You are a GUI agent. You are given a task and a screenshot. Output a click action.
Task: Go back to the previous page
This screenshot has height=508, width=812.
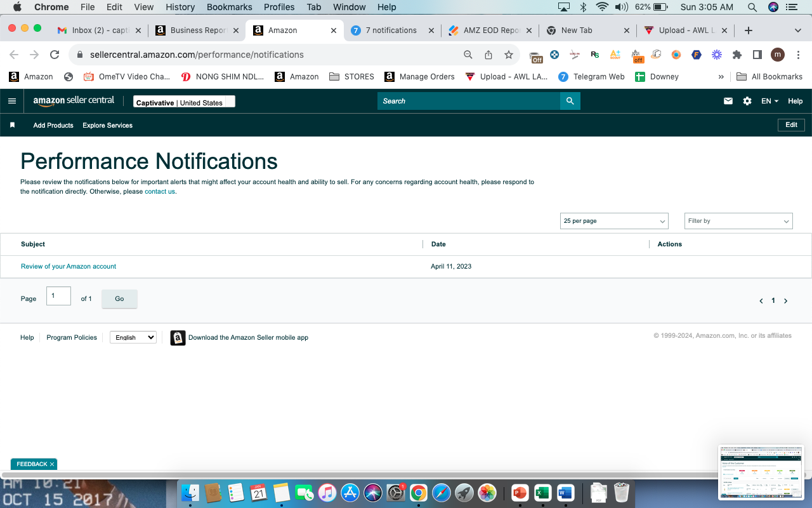click(x=14, y=55)
